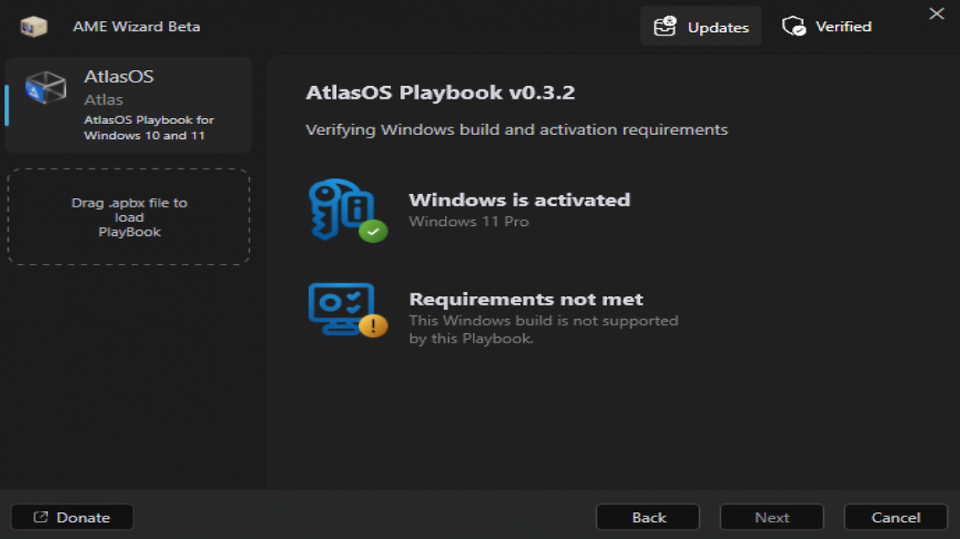Screen dimensions: 960x539
Task: Click the requirements monitor warning icon
Action: click(x=347, y=310)
